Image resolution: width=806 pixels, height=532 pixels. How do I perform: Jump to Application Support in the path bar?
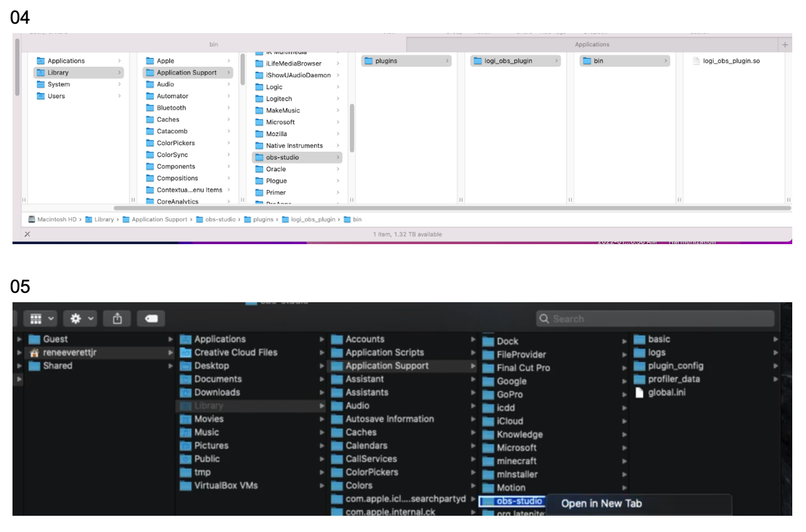click(155, 219)
